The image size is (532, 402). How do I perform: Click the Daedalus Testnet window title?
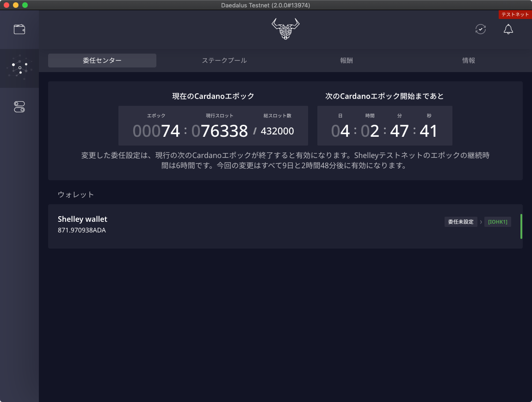tap(266, 5)
